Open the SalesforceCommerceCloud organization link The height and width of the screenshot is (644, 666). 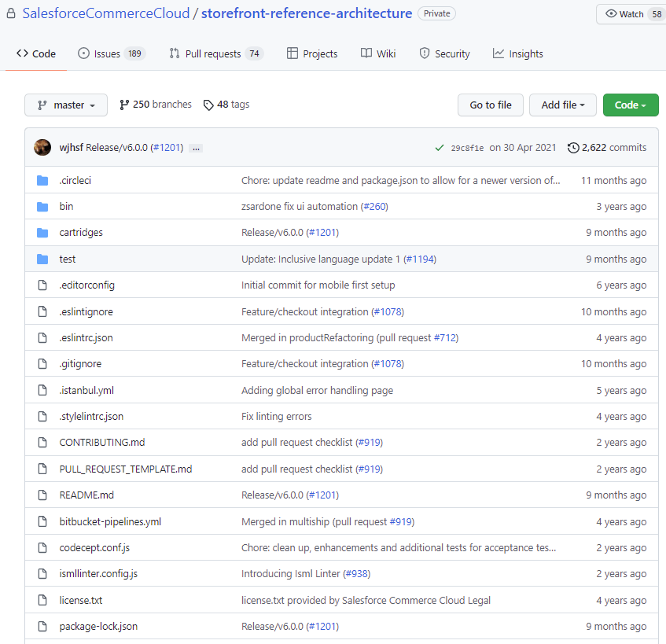point(106,13)
